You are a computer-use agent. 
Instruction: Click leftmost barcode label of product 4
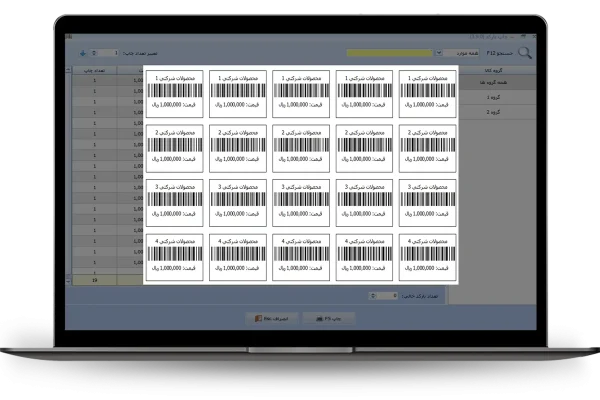175,256
